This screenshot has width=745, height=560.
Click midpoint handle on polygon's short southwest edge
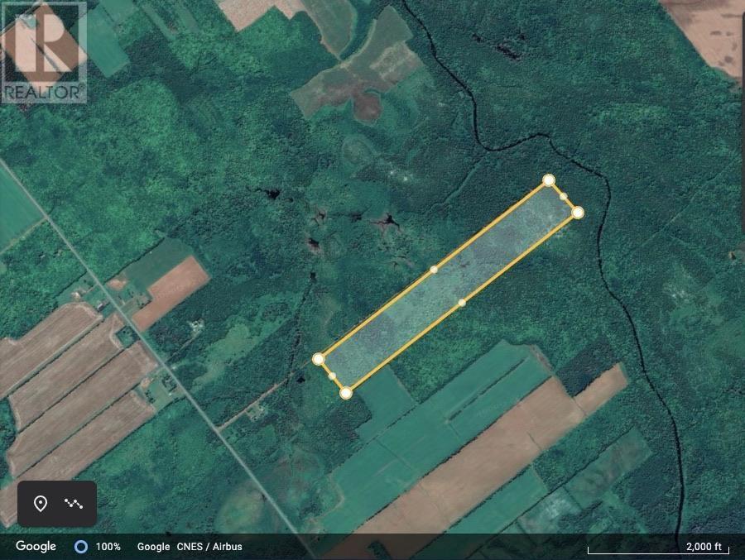pyautogui.click(x=332, y=376)
